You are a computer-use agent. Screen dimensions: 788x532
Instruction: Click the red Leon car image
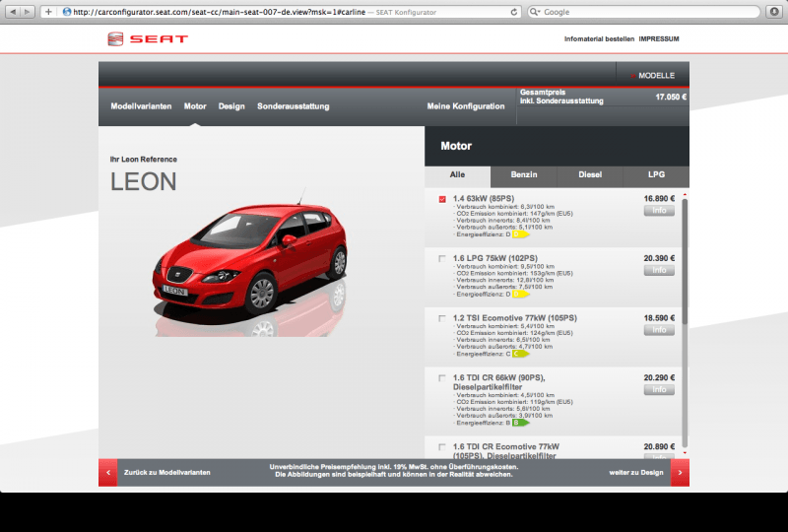click(x=250, y=261)
